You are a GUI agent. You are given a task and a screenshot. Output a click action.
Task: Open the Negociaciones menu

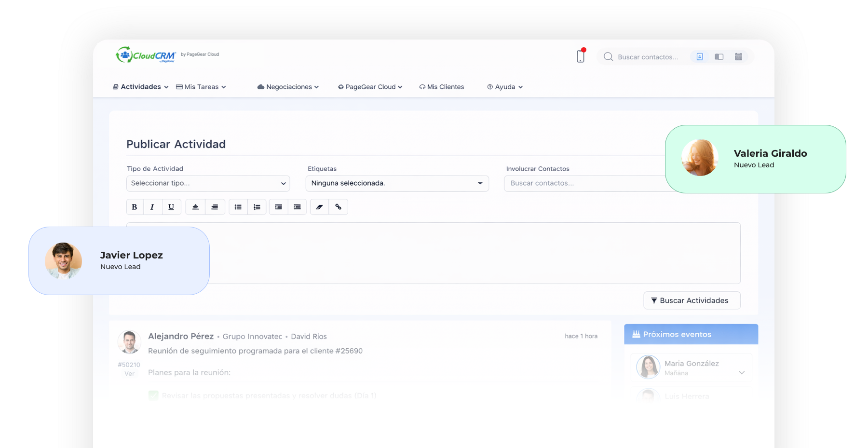coord(288,87)
